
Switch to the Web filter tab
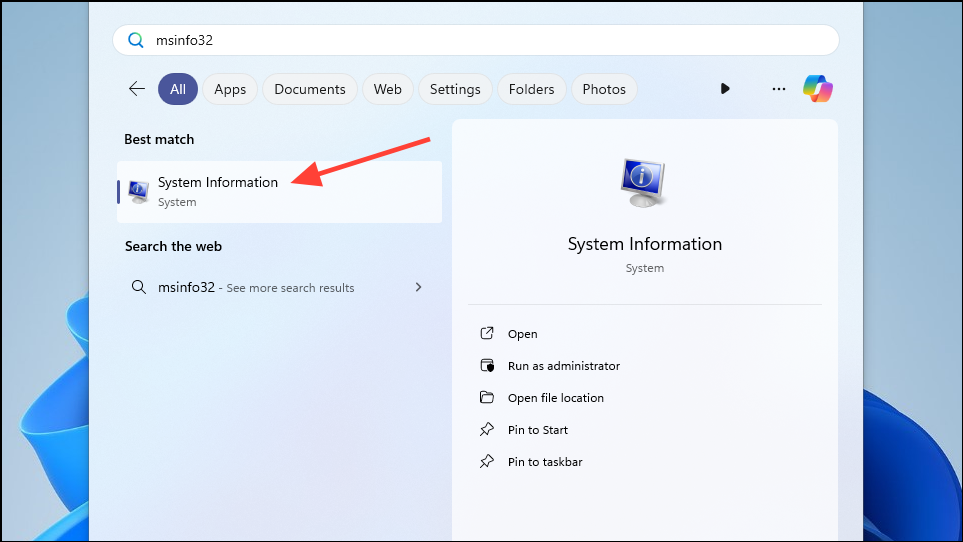pos(388,89)
